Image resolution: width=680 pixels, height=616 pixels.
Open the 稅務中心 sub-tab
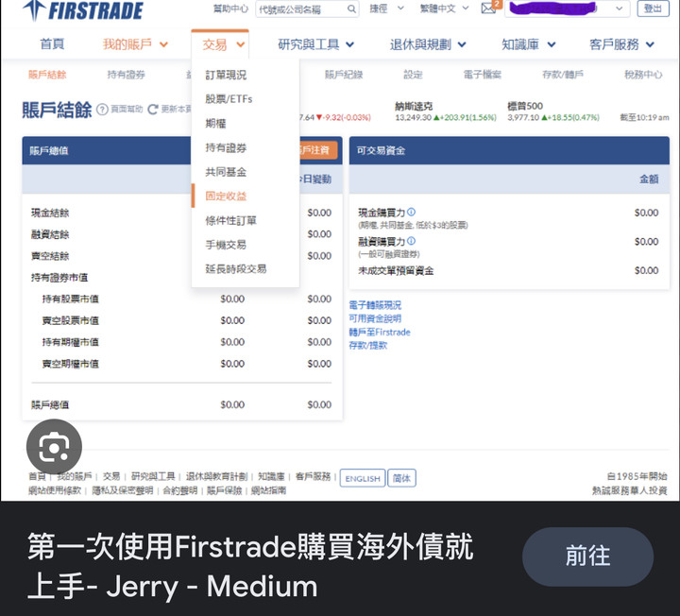click(x=643, y=75)
